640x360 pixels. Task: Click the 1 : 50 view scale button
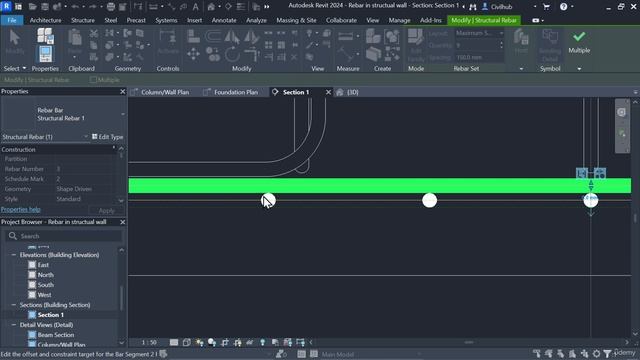[149, 342]
